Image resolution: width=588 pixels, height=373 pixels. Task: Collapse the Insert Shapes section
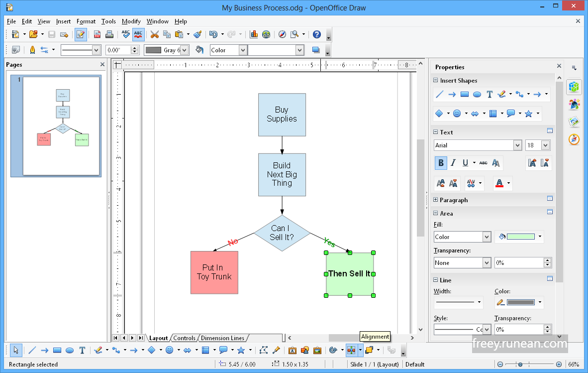(436, 80)
